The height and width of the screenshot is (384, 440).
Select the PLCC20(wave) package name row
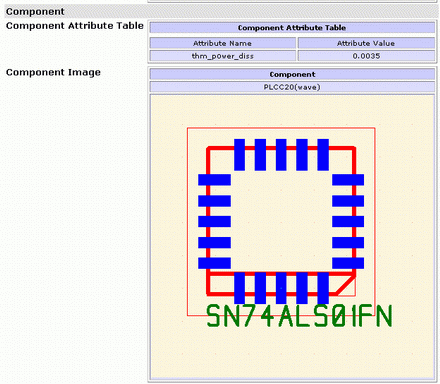pyautogui.click(x=292, y=87)
